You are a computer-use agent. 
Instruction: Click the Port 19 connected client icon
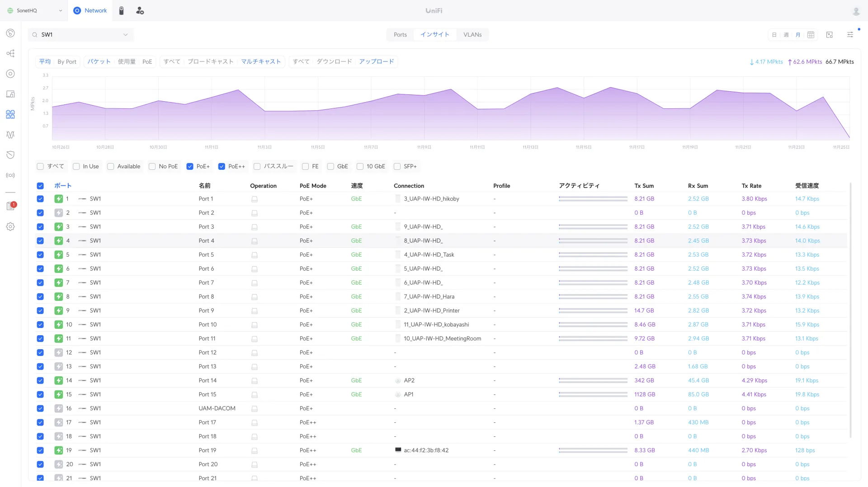point(398,450)
